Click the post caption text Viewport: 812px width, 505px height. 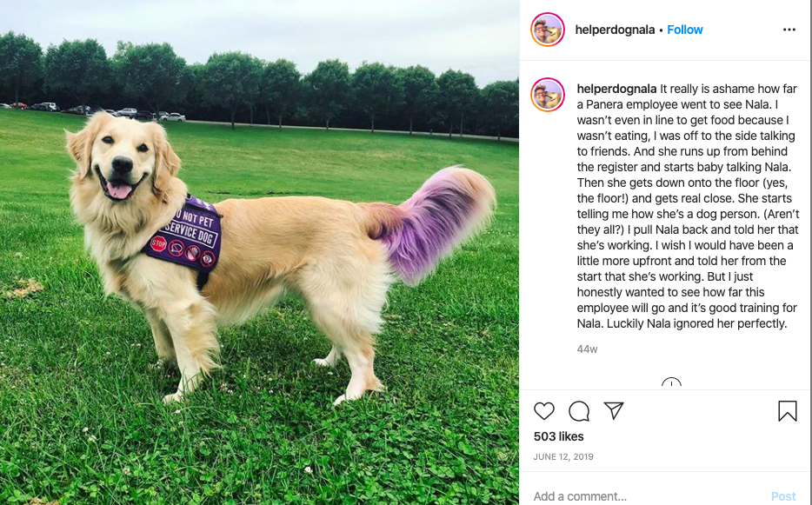[688, 206]
